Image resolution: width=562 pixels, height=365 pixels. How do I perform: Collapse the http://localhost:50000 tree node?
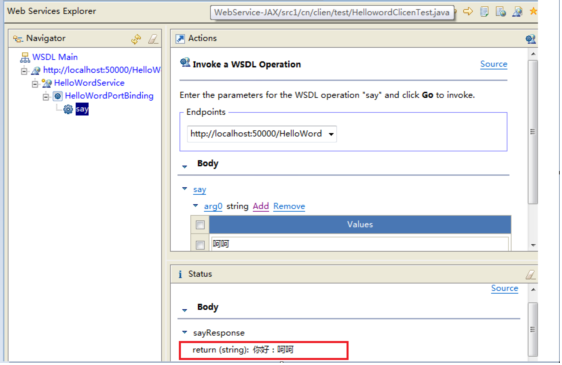[24, 71]
